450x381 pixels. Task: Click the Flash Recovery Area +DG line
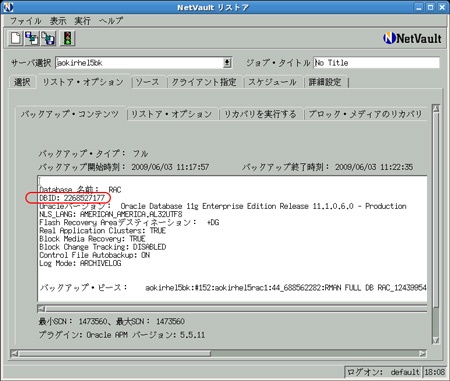(129, 222)
